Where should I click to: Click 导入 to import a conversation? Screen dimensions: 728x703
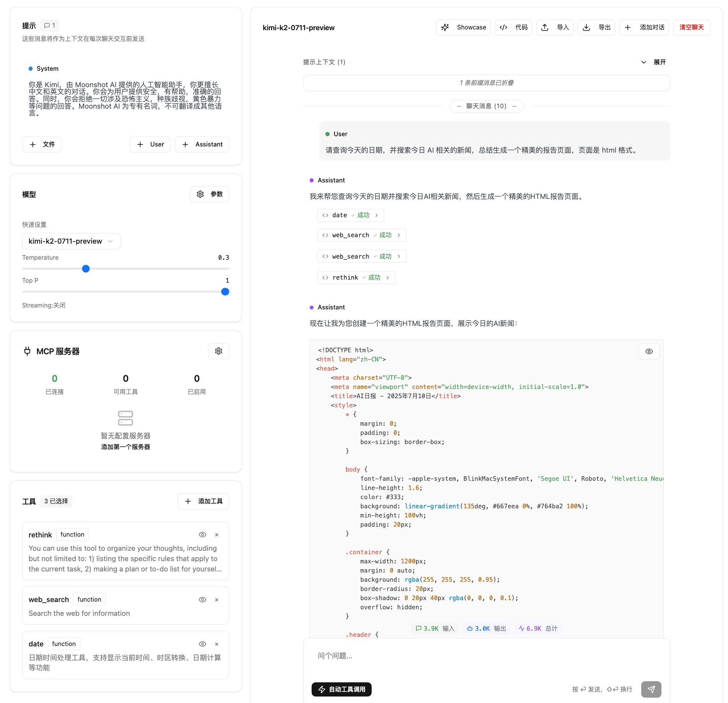[555, 28]
